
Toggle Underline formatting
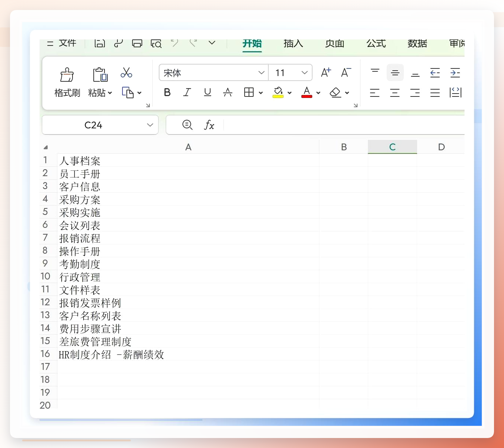(208, 92)
